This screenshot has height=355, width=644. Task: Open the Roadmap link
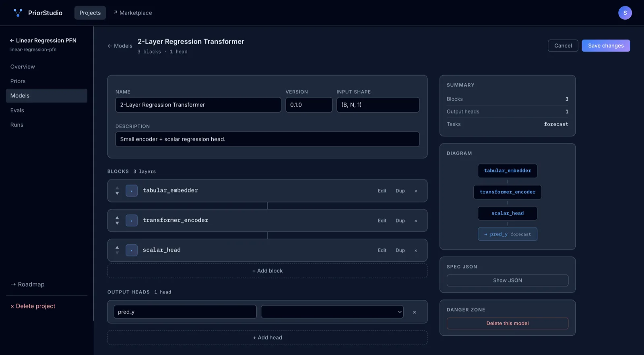point(27,284)
